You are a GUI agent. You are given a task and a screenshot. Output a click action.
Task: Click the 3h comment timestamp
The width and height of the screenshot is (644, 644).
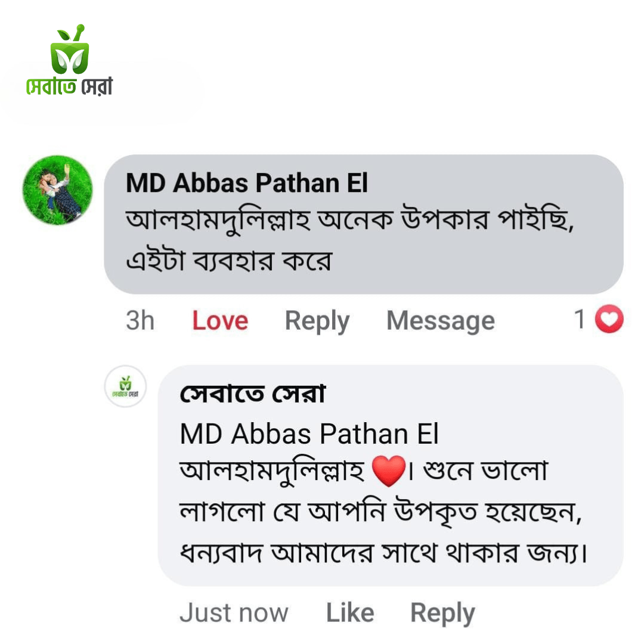[x=140, y=321]
